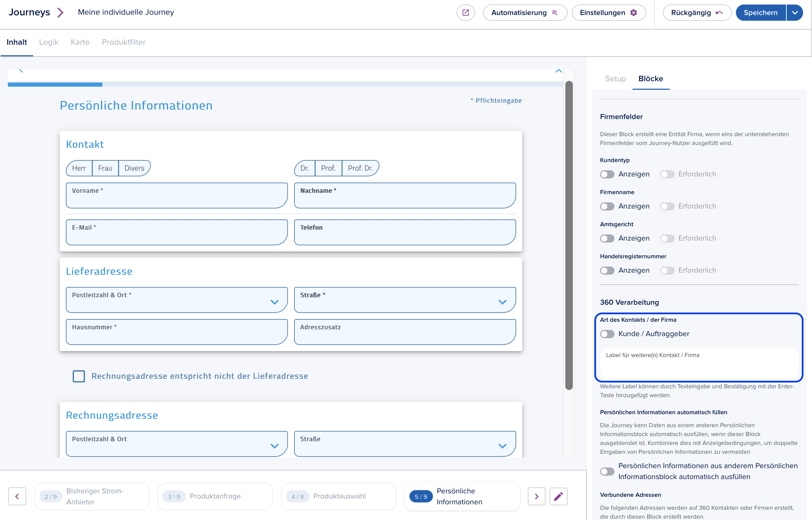This screenshot has height=520, width=812.
Task: Click the Firmenfelder section heading
Action: click(x=621, y=117)
